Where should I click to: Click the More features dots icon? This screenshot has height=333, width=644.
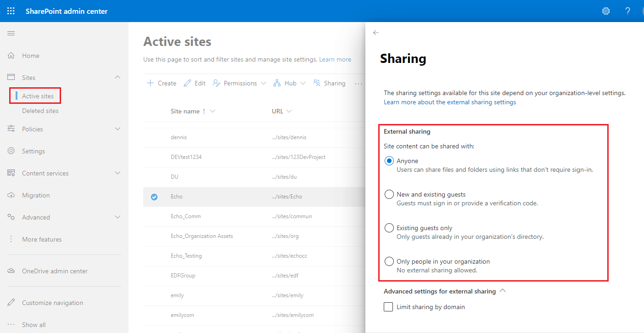tap(11, 239)
